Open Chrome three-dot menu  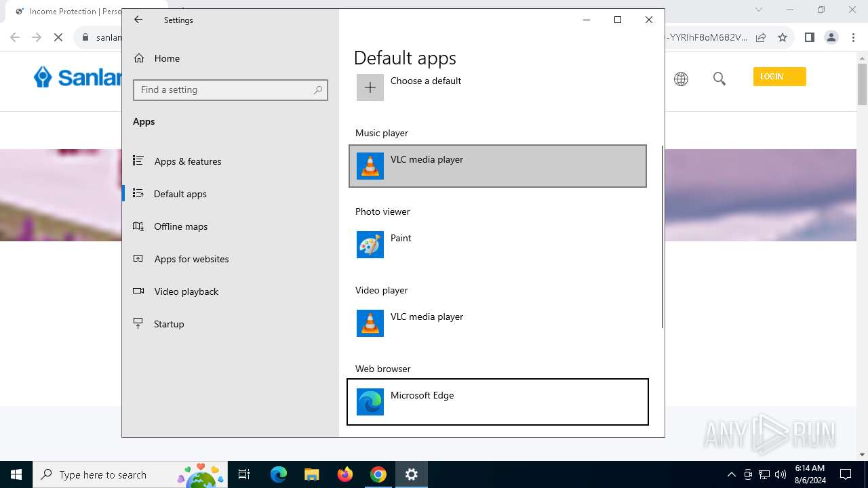853,37
